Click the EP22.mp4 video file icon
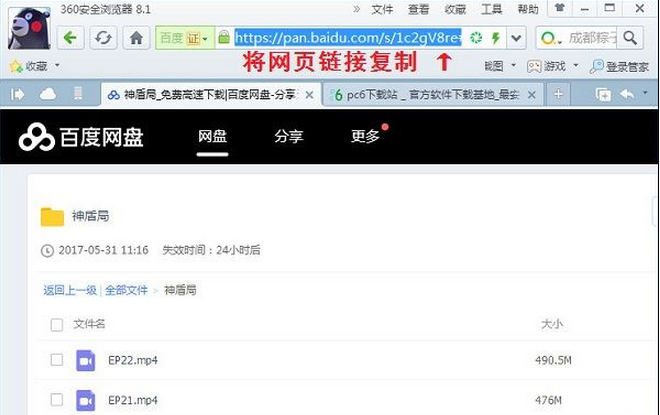 (x=85, y=361)
